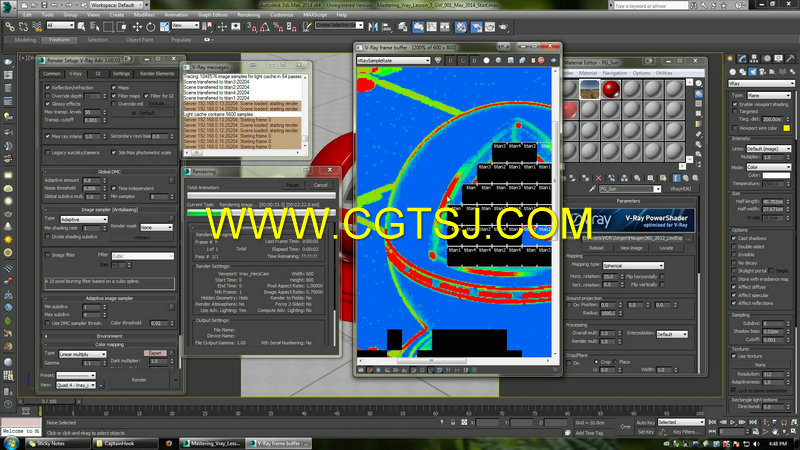Click the Auto Key button
The image size is (800, 450).
[x=645, y=422]
